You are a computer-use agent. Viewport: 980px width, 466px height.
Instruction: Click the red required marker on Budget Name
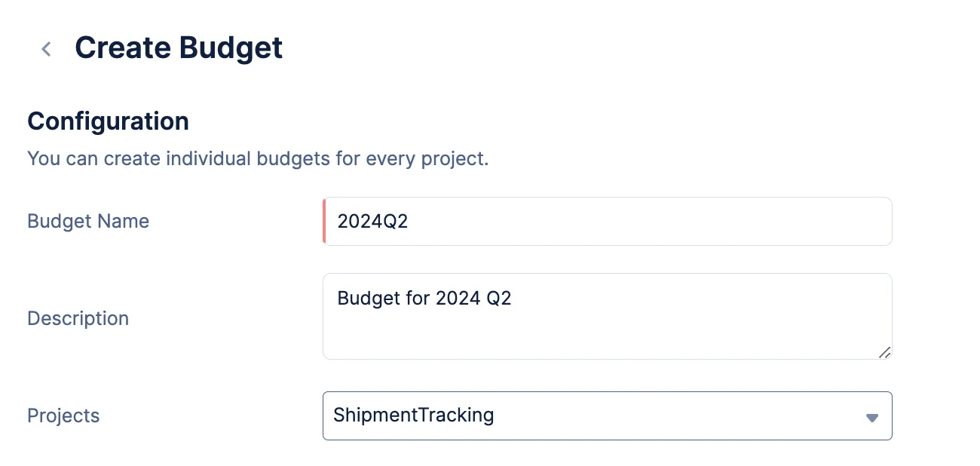tap(324, 222)
